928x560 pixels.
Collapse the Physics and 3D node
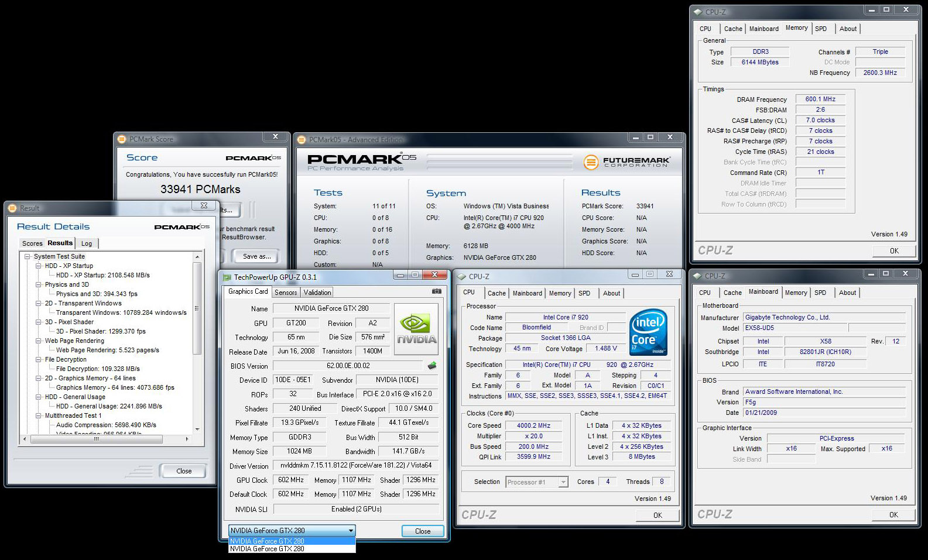point(38,284)
